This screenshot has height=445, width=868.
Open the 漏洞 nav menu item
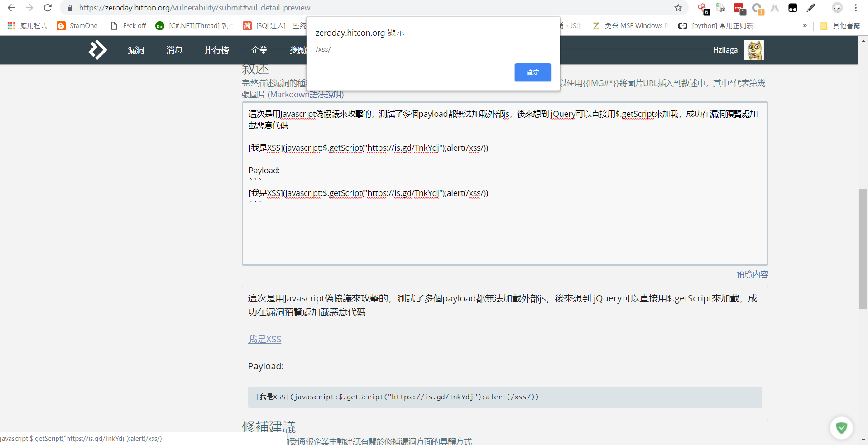tap(136, 50)
